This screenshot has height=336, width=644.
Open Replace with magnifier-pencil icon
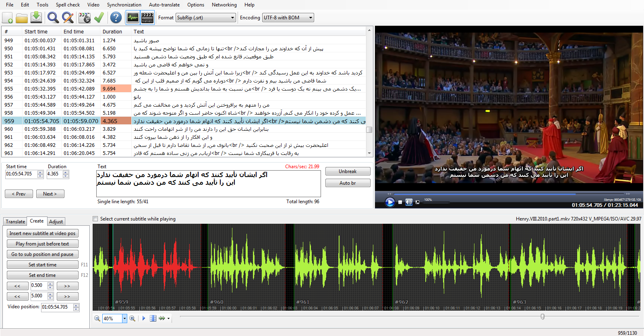(x=68, y=18)
